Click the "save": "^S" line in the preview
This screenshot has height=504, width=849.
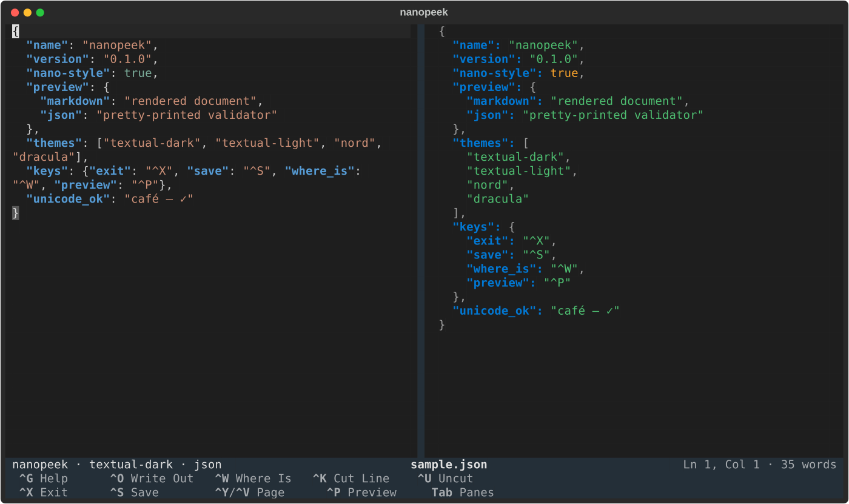pos(512,255)
